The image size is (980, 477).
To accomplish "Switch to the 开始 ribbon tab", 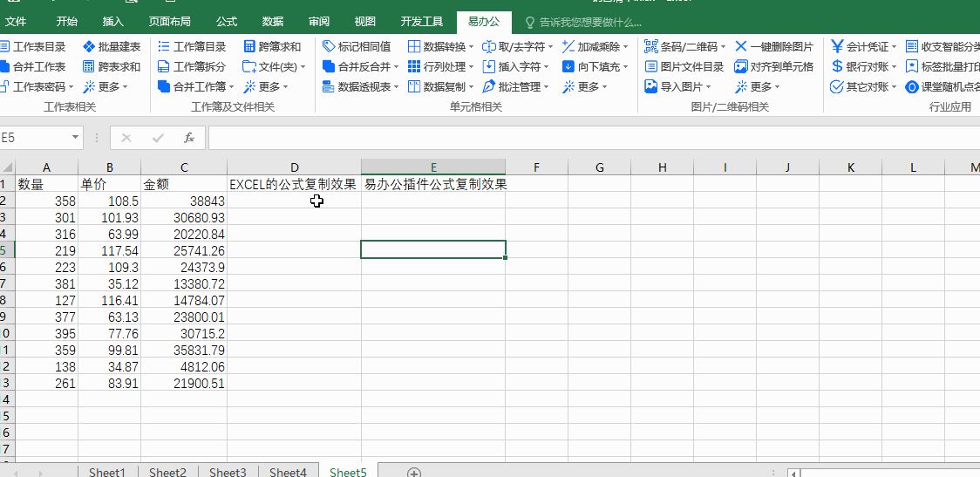I will 67,22.
